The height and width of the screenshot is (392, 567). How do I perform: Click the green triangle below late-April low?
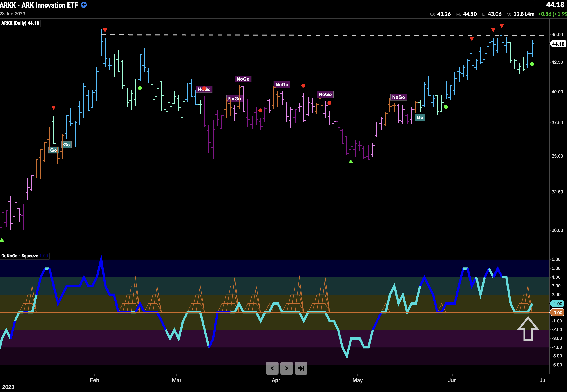[351, 161]
